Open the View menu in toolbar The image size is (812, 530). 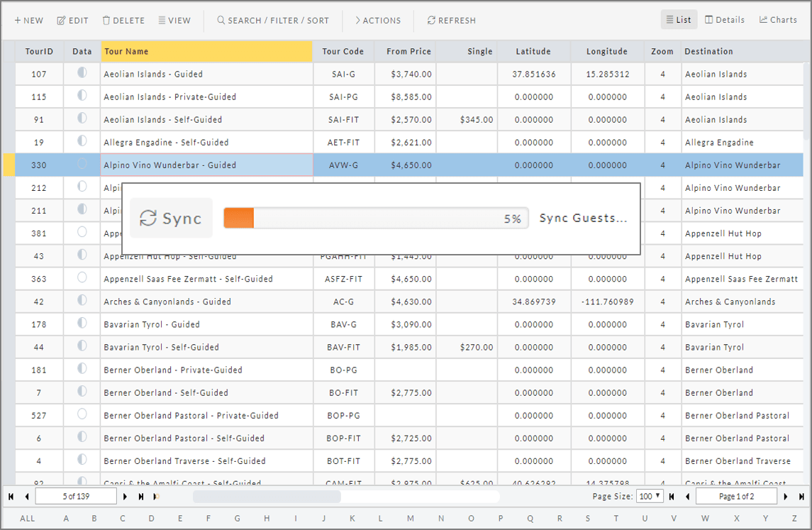[174, 21]
